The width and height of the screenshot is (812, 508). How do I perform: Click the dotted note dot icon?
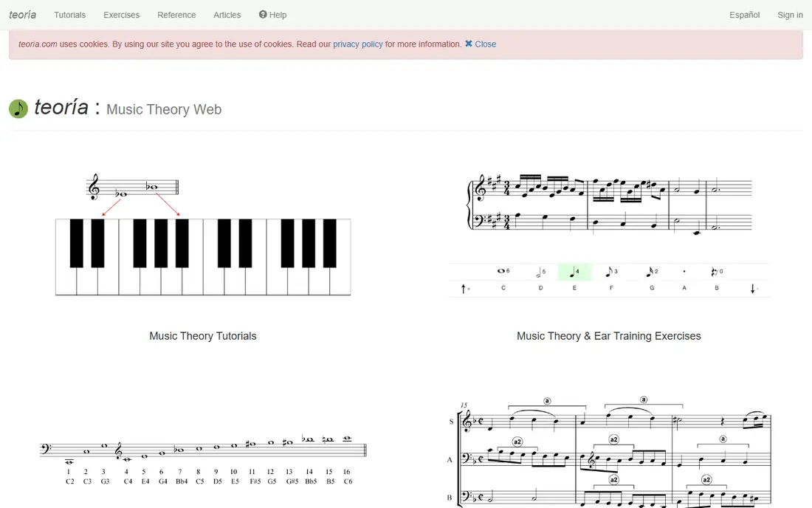point(684,271)
